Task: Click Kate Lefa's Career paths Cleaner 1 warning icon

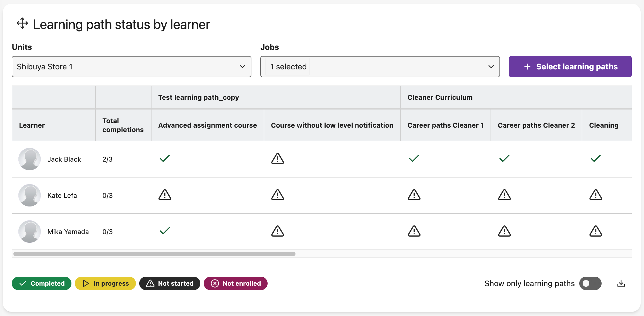Action: pos(414,195)
